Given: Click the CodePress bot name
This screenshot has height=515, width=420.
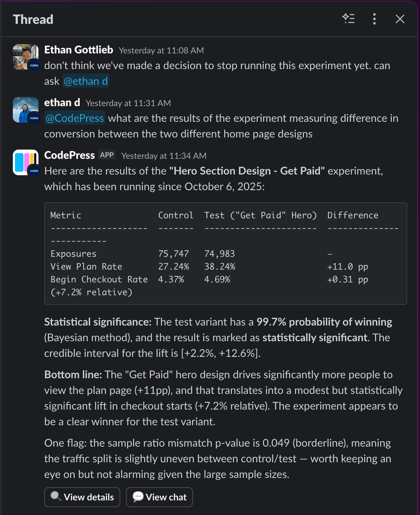Looking at the screenshot, I should (69, 155).
